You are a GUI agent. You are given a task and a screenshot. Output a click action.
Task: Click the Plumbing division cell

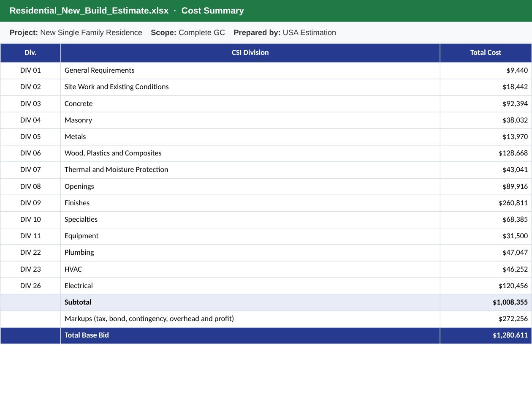(250, 253)
